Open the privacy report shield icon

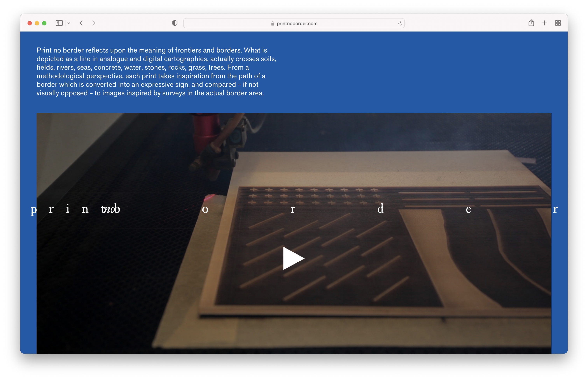click(x=175, y=23)
